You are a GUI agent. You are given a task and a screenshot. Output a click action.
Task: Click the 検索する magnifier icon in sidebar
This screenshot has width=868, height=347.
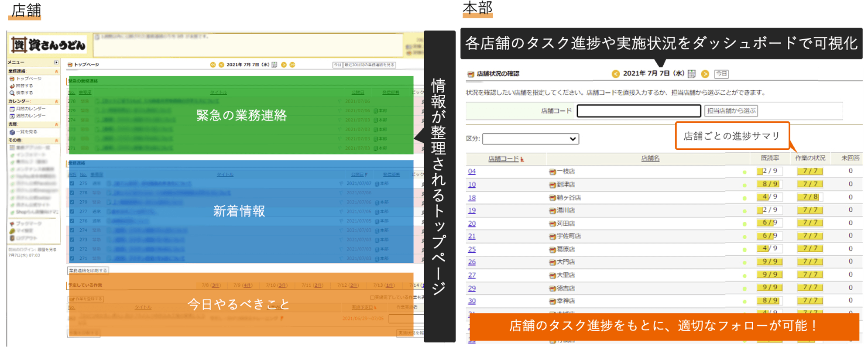[12, 93]
